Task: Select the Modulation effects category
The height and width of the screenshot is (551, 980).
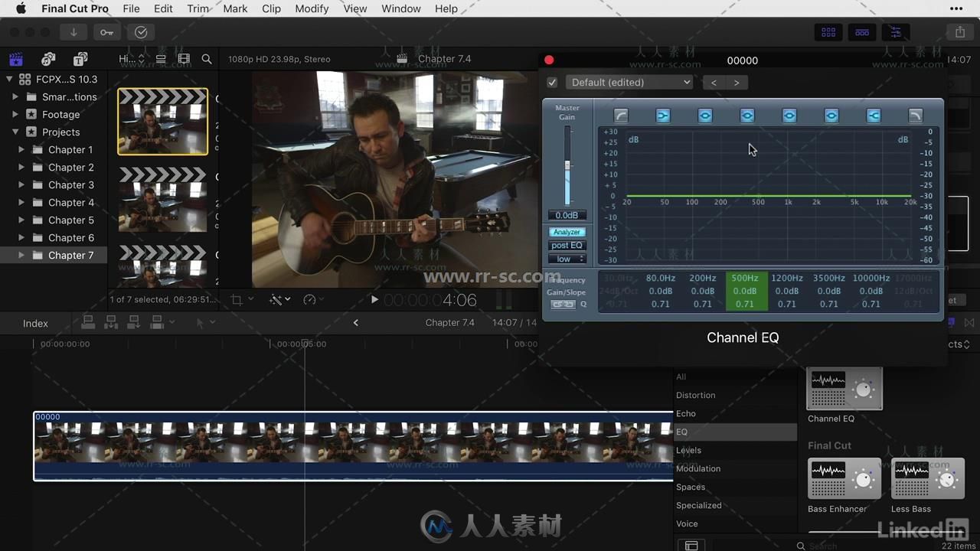Action: point(697,468)
